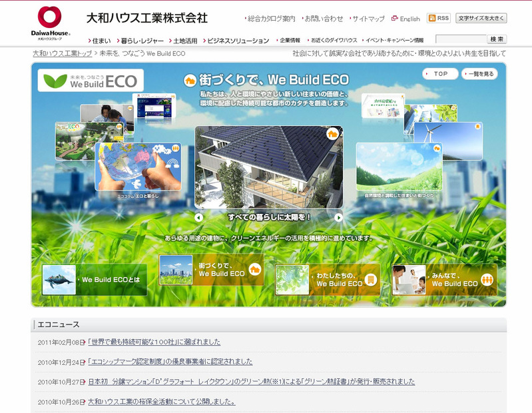The image size is (532, 413).
Task: Click house icon on meadow thumbnail
Action: tap(437, 149)
